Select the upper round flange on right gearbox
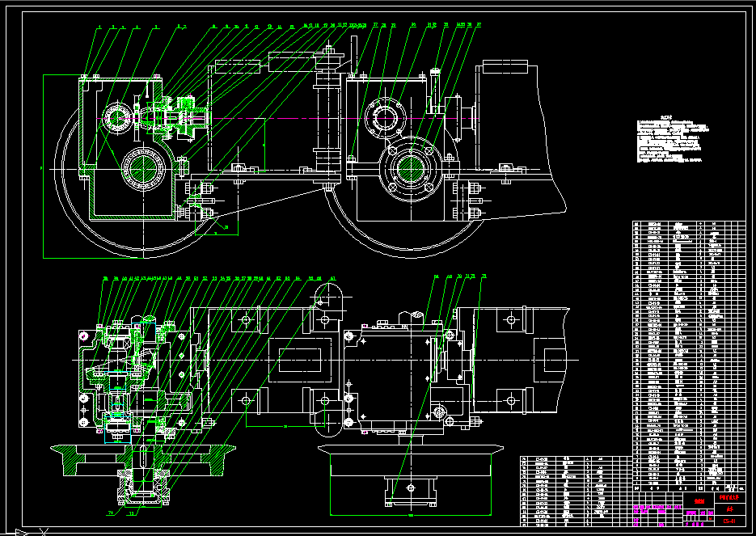 pyautogui.click(x=383, y=119)
